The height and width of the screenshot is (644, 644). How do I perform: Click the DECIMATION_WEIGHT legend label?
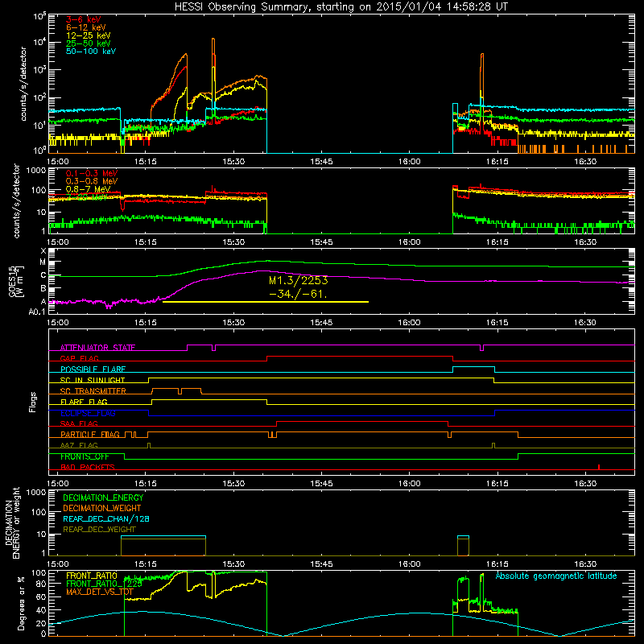tap(102, 508)
